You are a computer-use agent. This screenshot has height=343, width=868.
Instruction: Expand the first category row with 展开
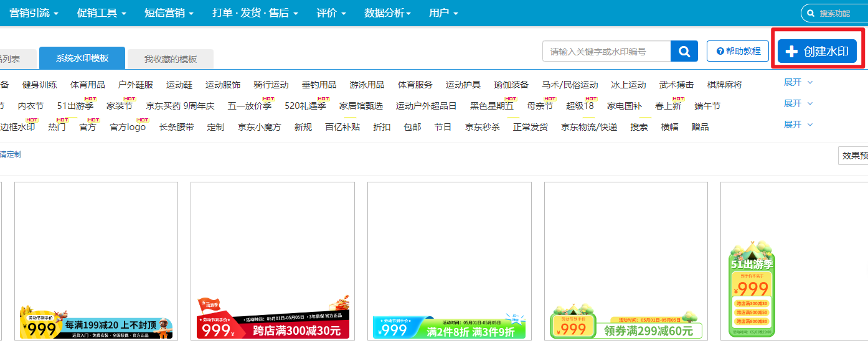(798, 82)
